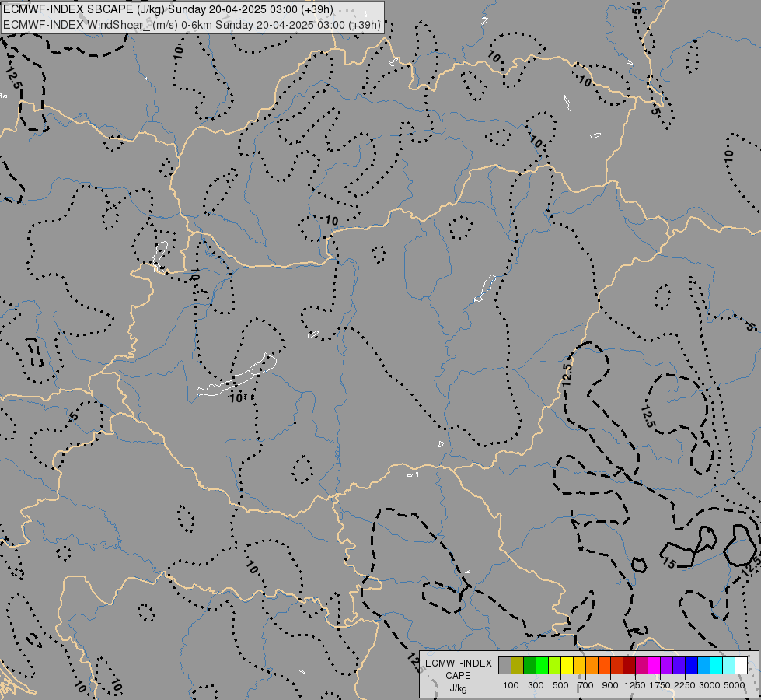Pick the dark green legend swatch
Viewport: 761px width, 700px height.
530,666
